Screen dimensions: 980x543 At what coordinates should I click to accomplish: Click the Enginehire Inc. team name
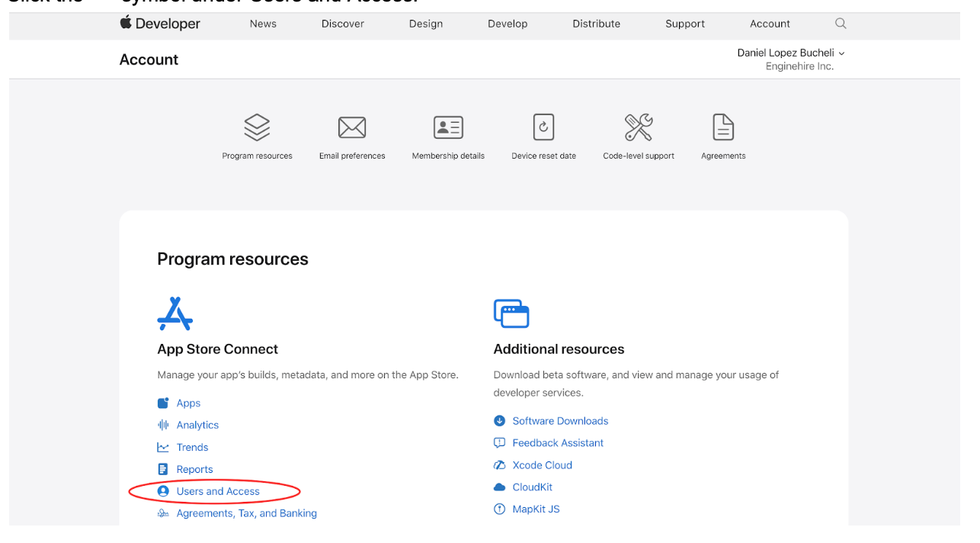[799, 67]
